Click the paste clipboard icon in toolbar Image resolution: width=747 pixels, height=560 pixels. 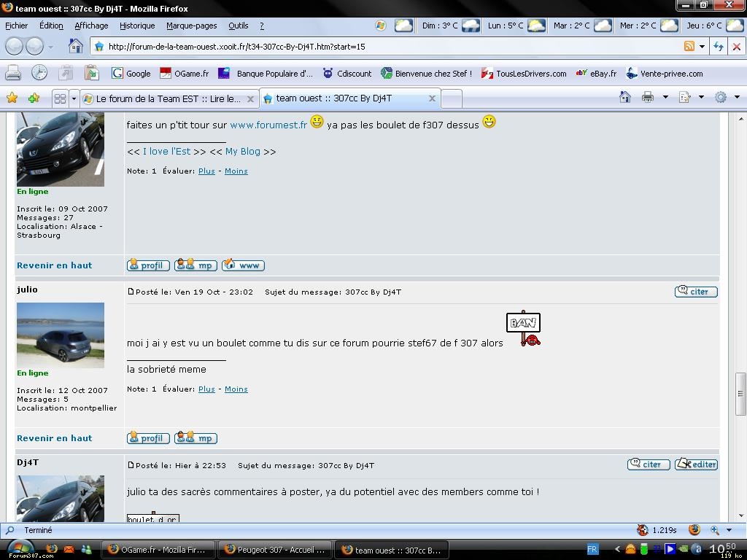click(91, 73)
